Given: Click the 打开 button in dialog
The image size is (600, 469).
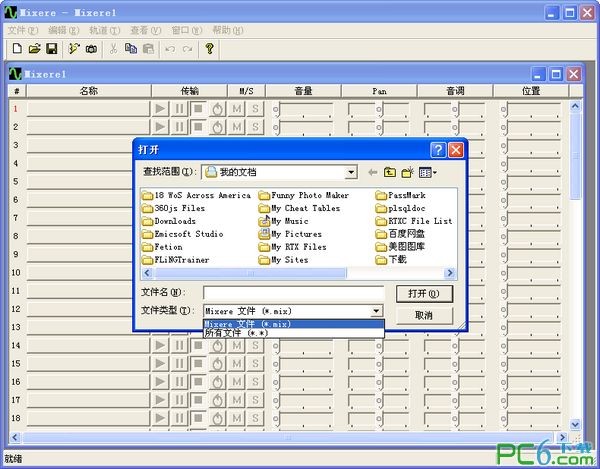Looking at the screenshot, I should point(424,294).
